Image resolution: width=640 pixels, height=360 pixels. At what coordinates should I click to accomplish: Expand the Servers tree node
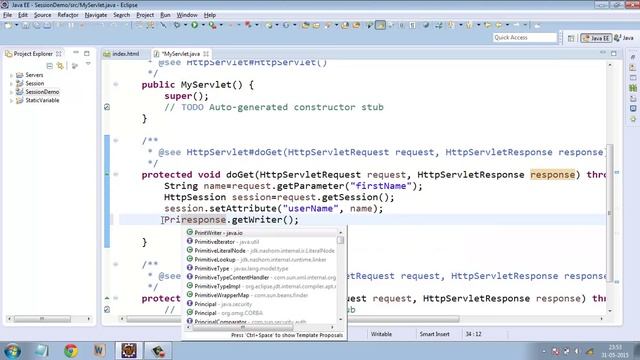click(11, 75)
